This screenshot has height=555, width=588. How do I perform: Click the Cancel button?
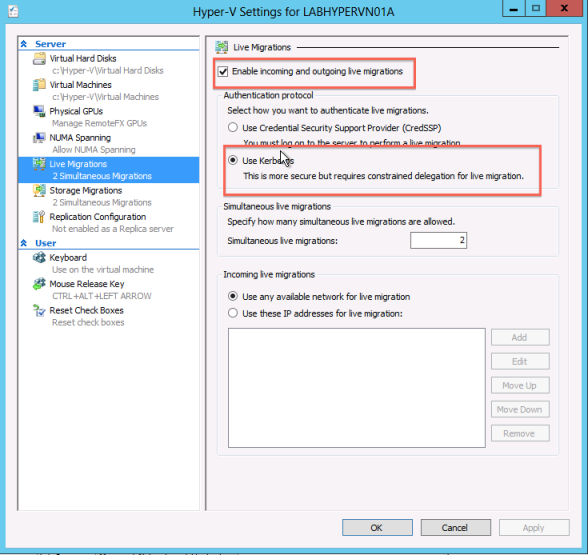click(x=456, y=528)
